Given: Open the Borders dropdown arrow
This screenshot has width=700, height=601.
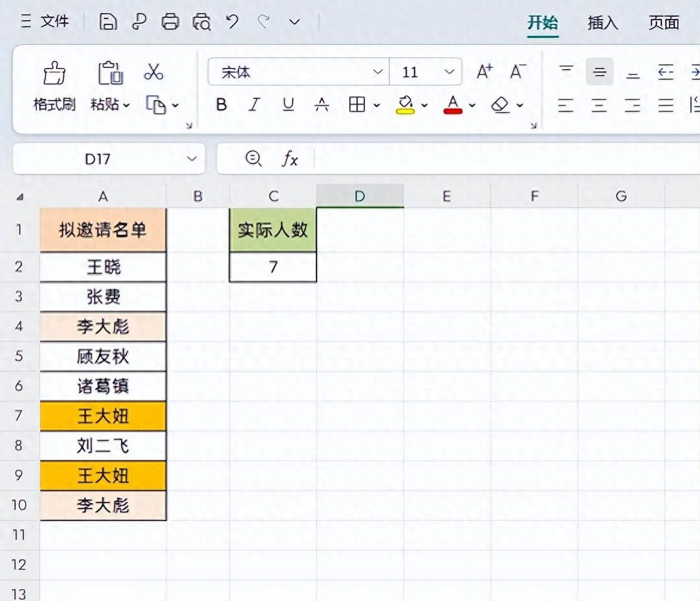Looking at the screenshot, I should tap(377, 106).
